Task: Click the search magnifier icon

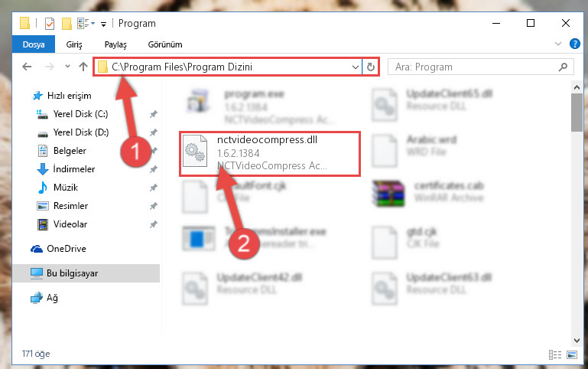Action: click(563, 67)
